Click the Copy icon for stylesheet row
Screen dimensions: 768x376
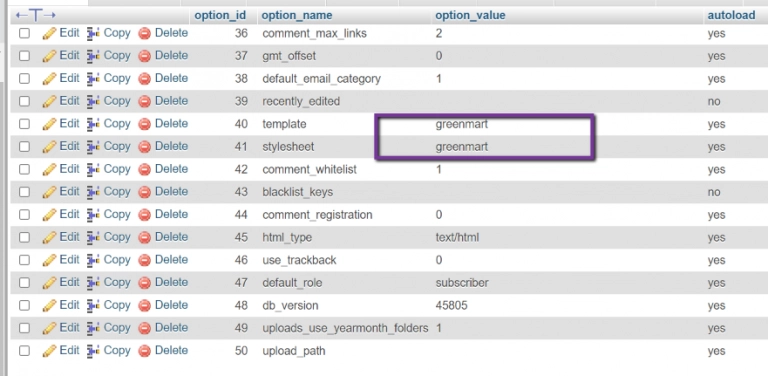[x=94, y=147]
